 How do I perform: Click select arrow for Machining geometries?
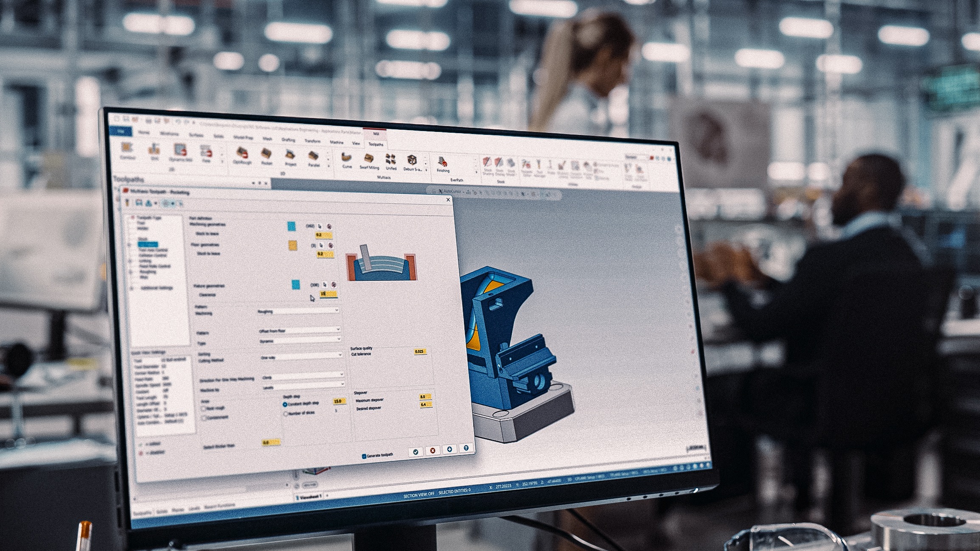point(320,226)
